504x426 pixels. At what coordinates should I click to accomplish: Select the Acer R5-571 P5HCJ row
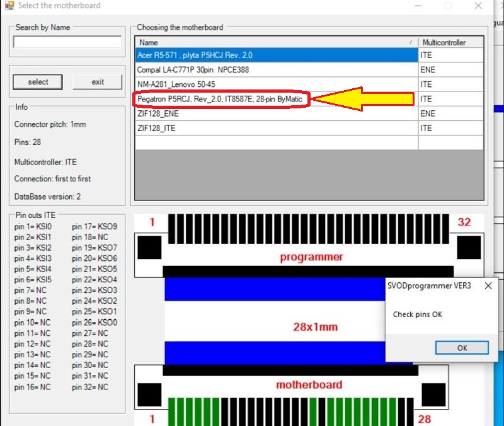(277, 55)
